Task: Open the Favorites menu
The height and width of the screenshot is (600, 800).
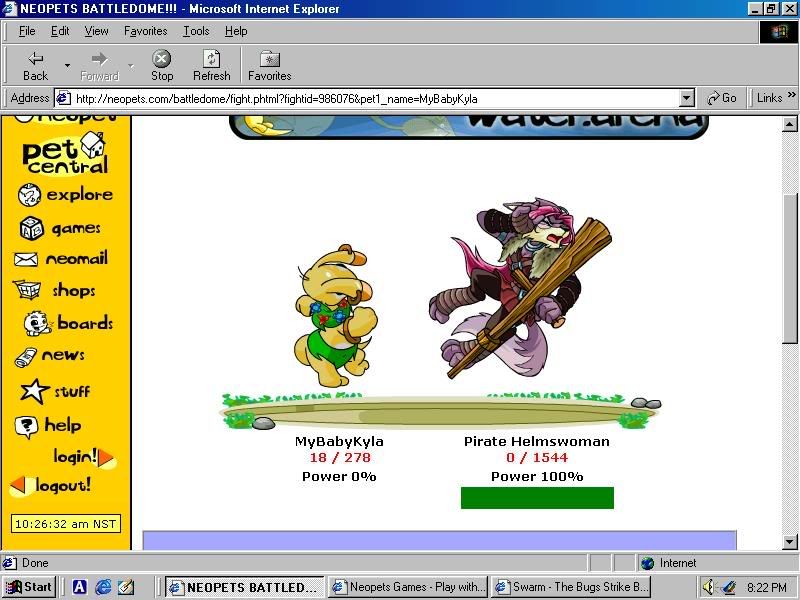Action: point(145,31)
